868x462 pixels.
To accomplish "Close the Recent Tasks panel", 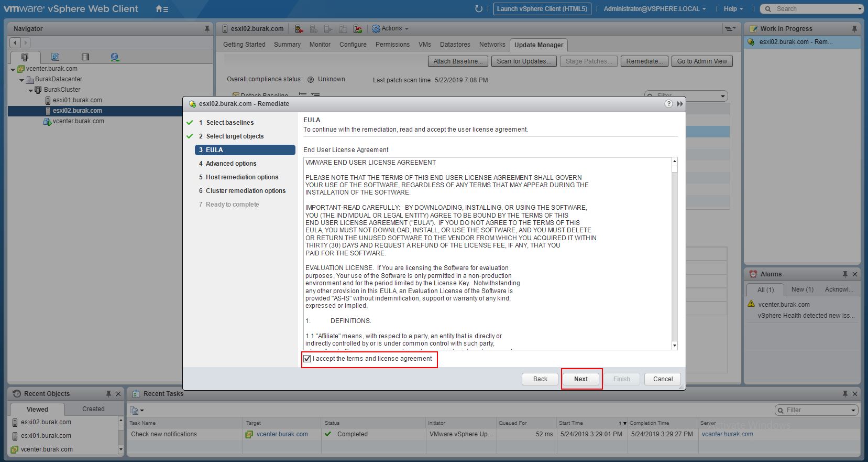I will tap(855, 394).
